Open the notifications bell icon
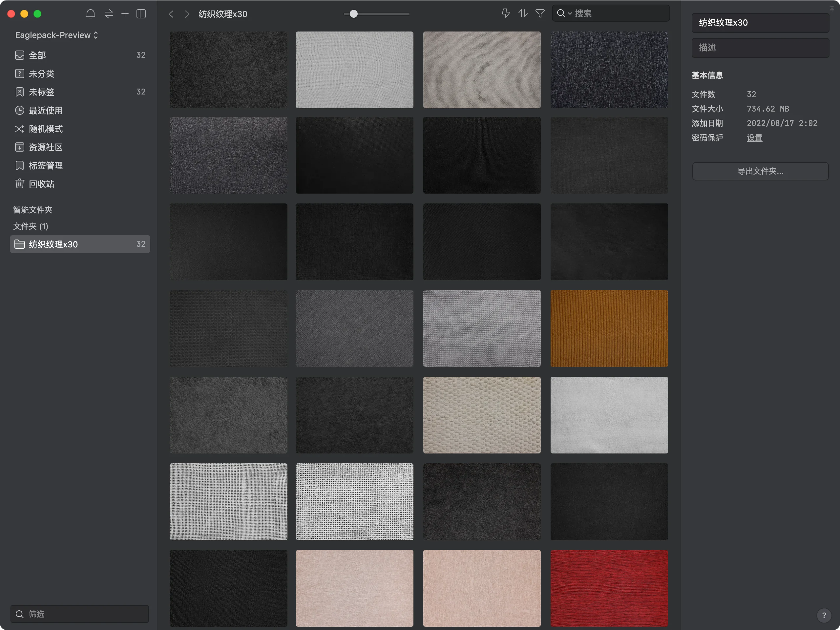 (90, 14)
